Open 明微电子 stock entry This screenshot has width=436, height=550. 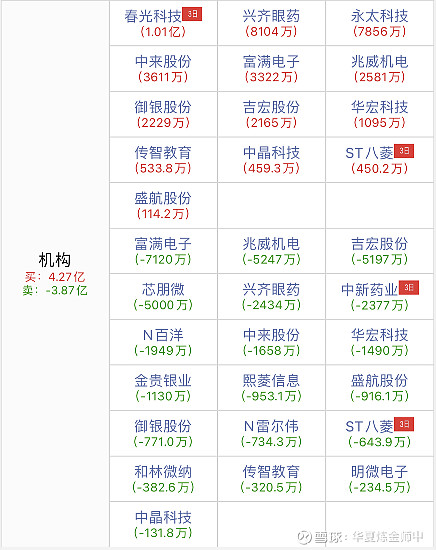[x=380, y=472]
